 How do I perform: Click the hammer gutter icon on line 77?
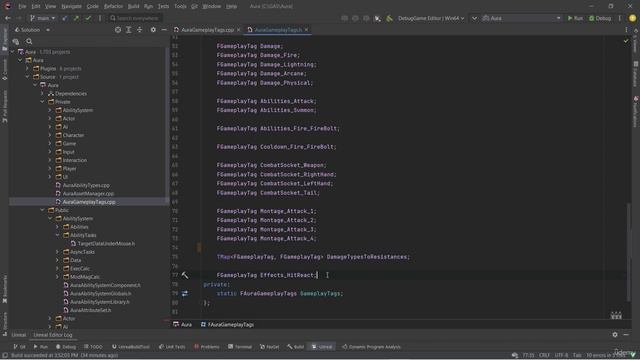tap(185, 276)
